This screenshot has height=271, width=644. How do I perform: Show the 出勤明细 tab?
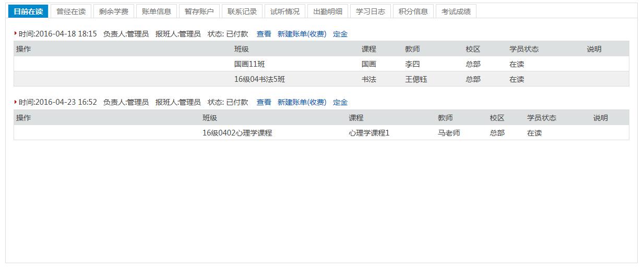[328, 11]
